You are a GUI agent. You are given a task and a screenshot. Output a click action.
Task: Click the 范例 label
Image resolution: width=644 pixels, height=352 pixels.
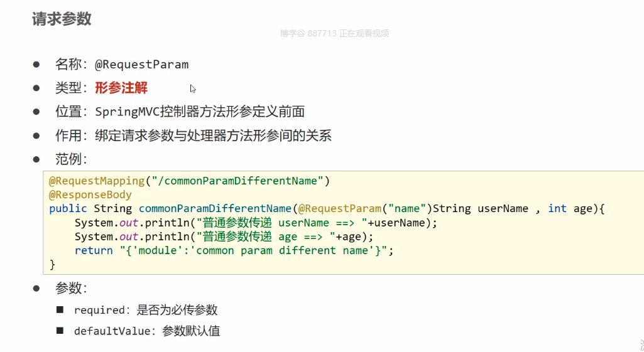coord(71,159)
